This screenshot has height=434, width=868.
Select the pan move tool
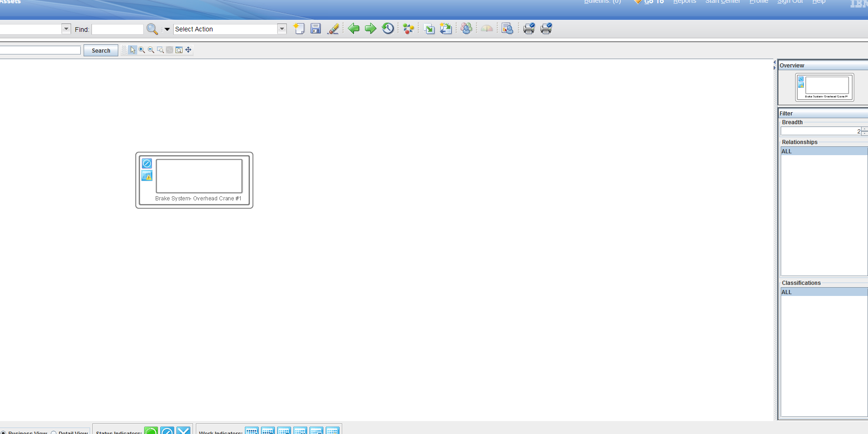click(188, 50)
